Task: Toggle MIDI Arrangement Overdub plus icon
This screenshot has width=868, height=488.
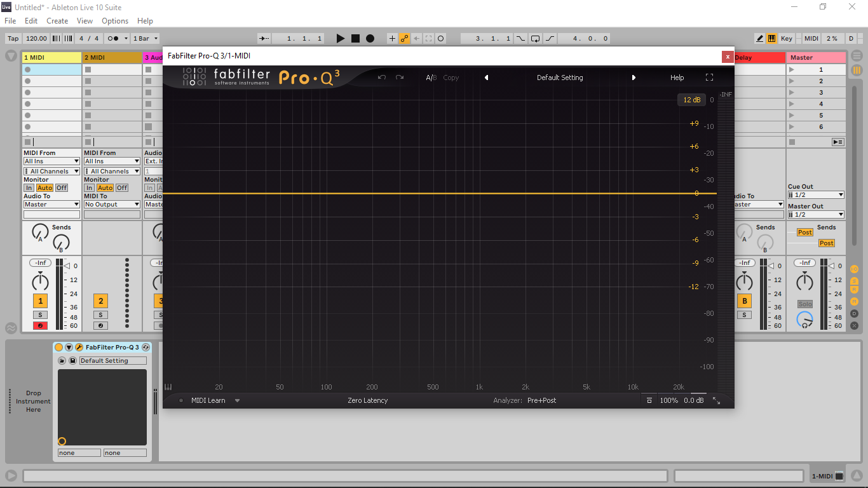Action: pyautogui.click(x=392, y=38)
